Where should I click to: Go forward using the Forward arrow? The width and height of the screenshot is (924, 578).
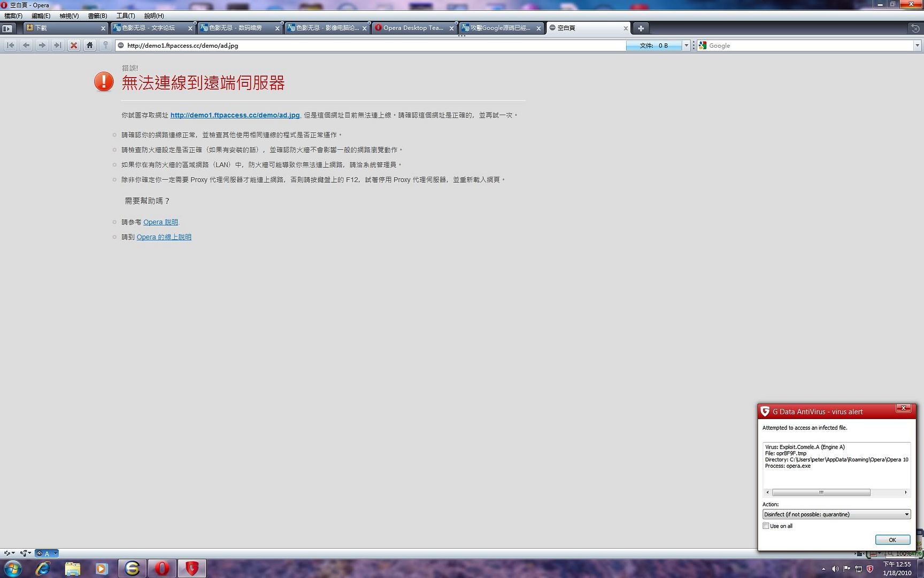click(x=42, y=45)
